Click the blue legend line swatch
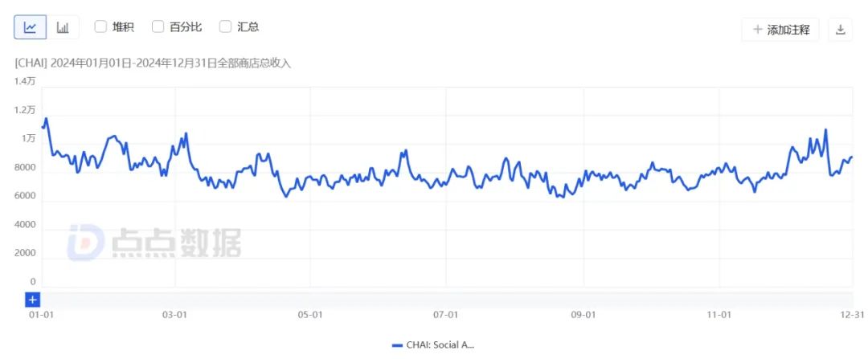The height and width of the screenshot is (359, 868). click(x=397, y=345)
